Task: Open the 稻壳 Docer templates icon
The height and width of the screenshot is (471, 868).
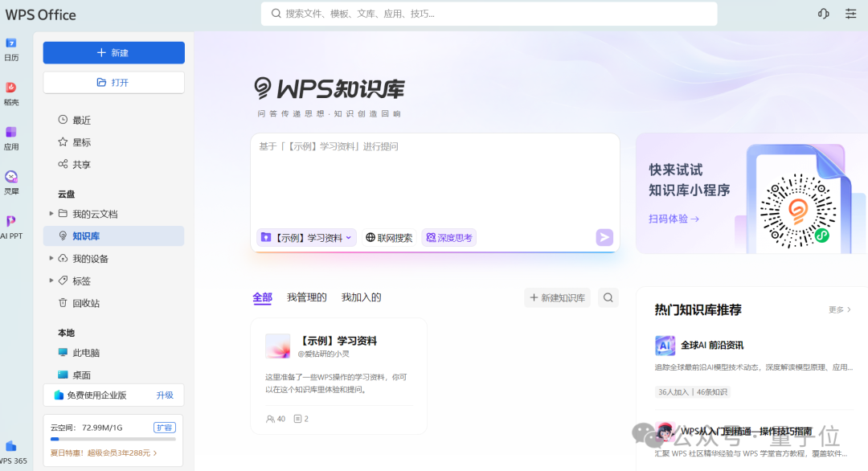Action: tap(12, 92)
